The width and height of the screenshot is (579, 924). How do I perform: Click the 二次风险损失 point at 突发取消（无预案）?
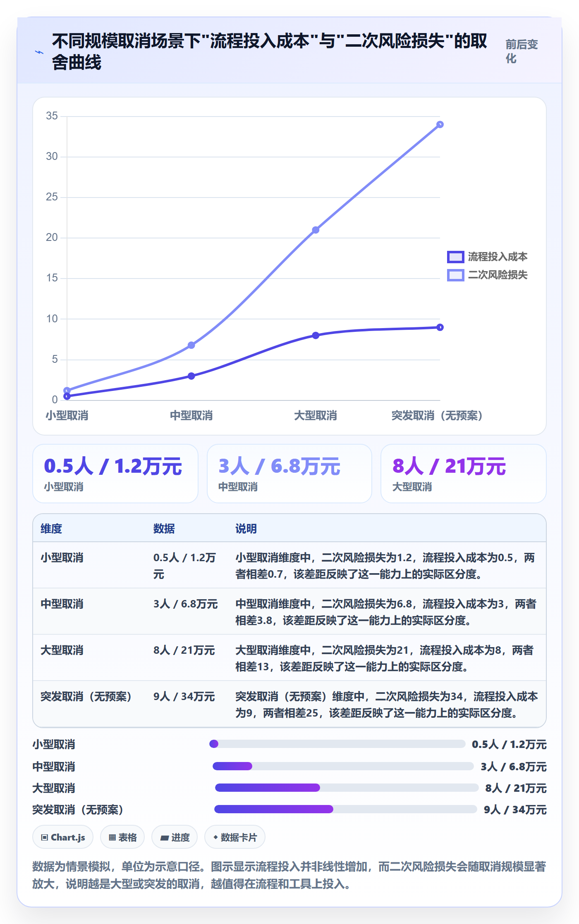point(440,124)
